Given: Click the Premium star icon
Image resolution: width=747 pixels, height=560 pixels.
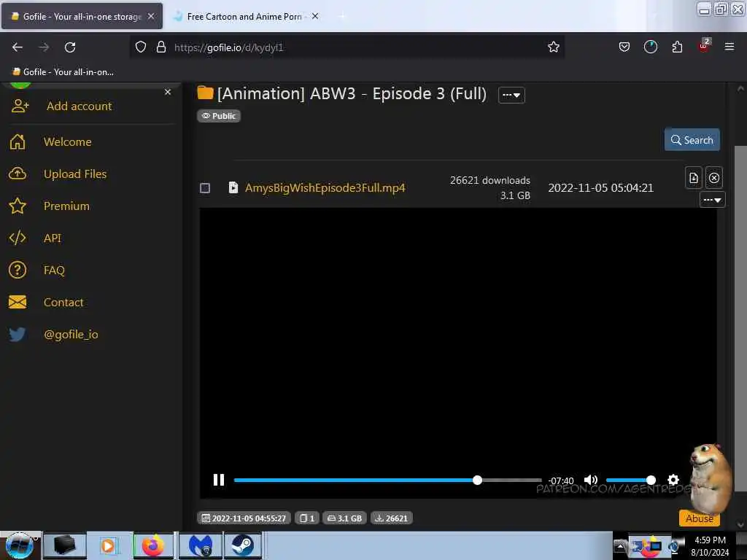Looking at the screenshot, I should click(18, 206).
